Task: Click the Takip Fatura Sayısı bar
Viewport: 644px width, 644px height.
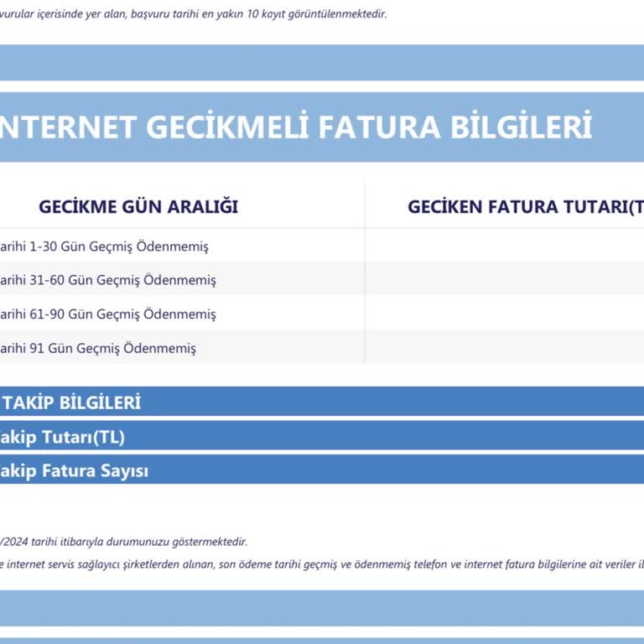Action: tap(322, 470)
